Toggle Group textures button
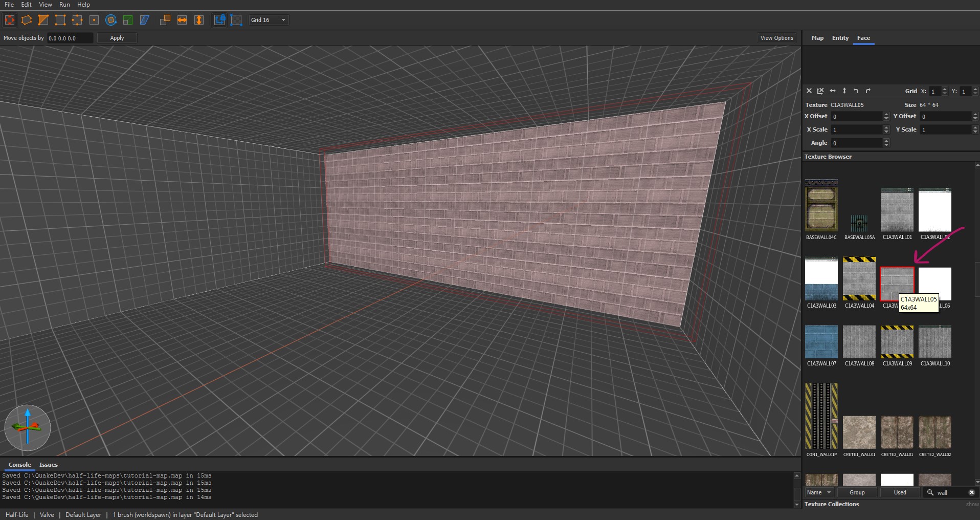Image resolution: width=980 pixels, height=520 pixels. point(857,492)
